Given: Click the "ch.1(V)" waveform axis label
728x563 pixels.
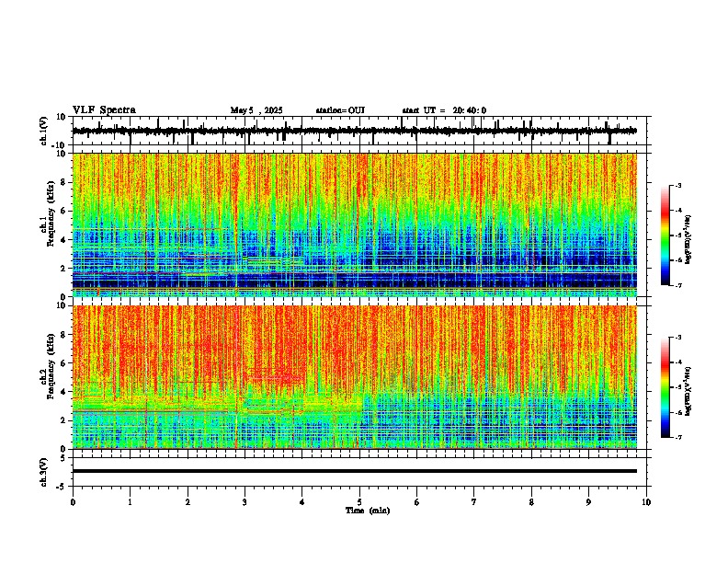Looking at the screenshot, I should [x=44, y=131].
